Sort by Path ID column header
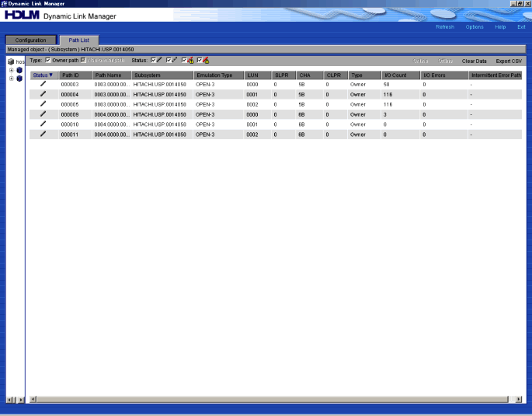532x416 pixels. click(75, 75)
